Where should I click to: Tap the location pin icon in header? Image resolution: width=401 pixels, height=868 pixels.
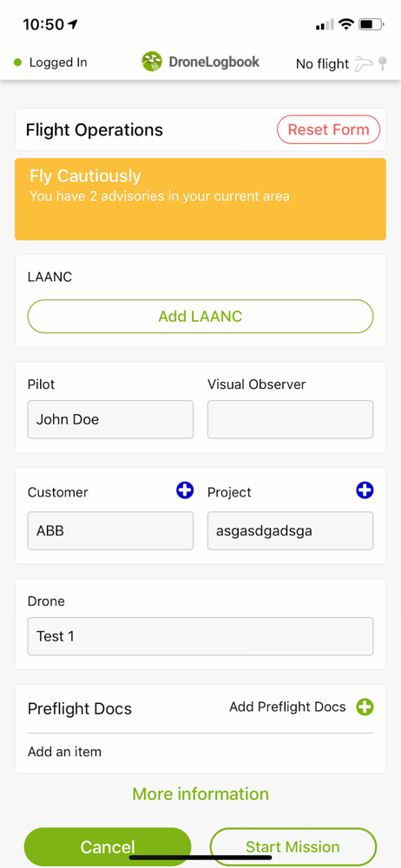coord(382,63)
